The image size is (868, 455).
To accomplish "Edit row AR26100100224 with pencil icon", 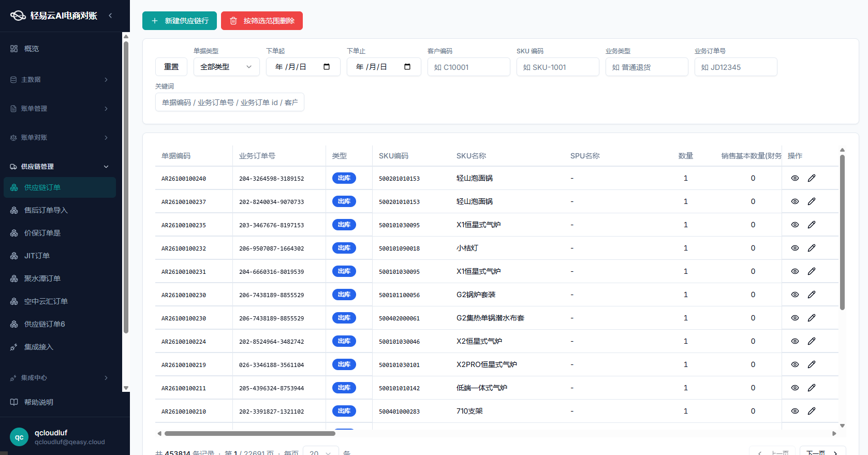I will click(x=812, y=341).
